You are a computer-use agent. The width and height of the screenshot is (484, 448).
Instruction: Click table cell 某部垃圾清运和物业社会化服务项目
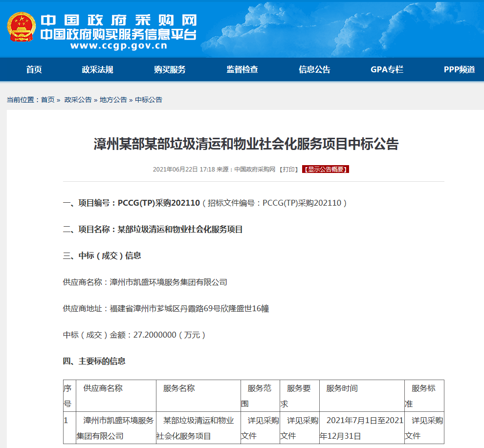(x=198, y=428)
